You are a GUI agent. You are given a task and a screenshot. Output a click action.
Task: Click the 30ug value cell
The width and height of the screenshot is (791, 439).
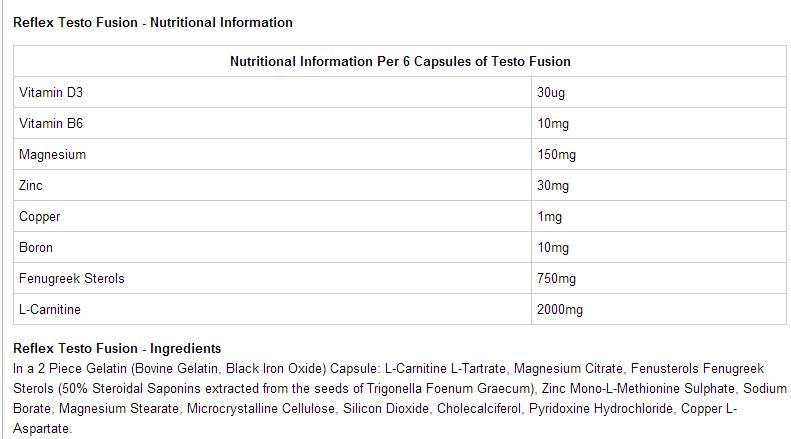pyautogui.click(x=553, y=93)
